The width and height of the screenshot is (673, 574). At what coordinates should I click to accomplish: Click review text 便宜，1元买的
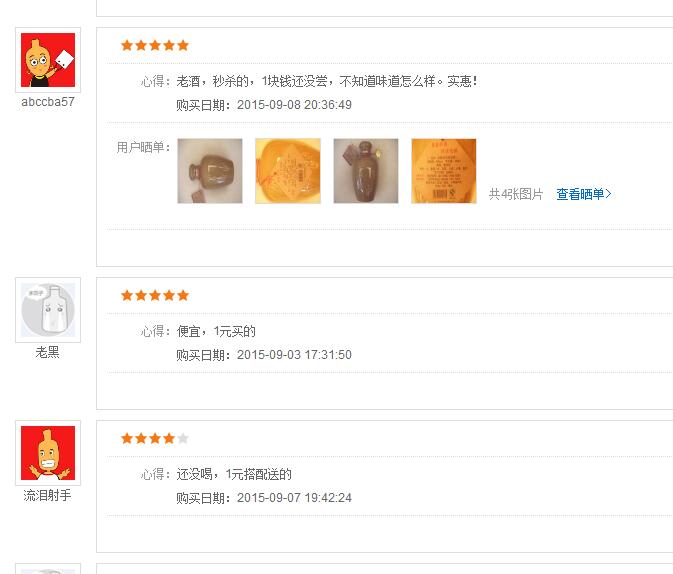pyautogui.click(x=216, y=331)
